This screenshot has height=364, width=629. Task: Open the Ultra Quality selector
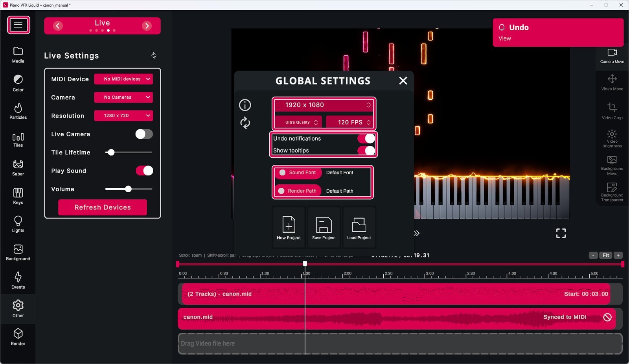(x=298, y=122)
